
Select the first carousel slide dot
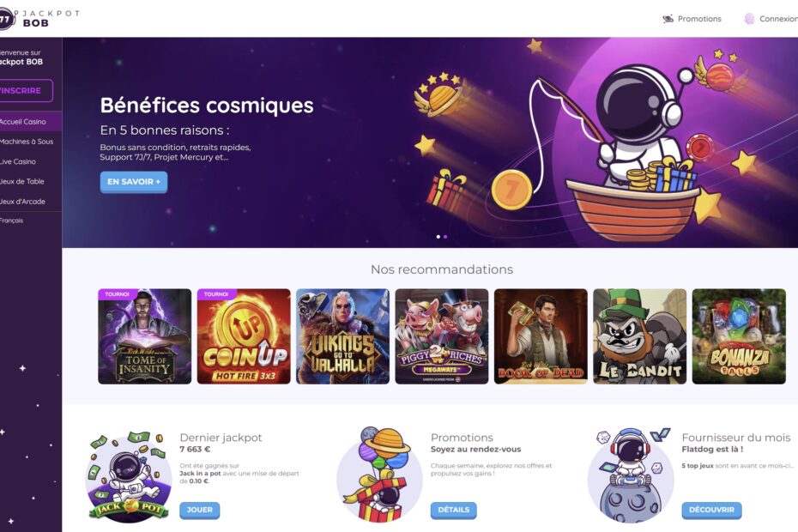438,237
